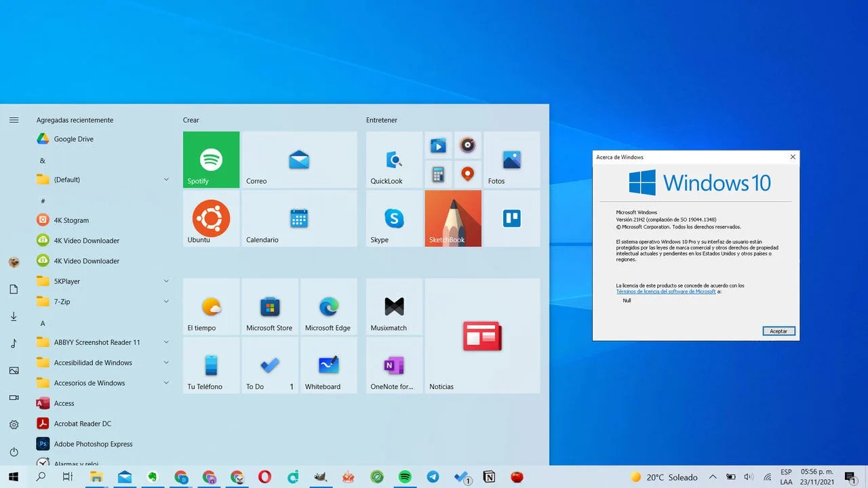
Task: Open the OneNote tile
Action: click(394, 365)
